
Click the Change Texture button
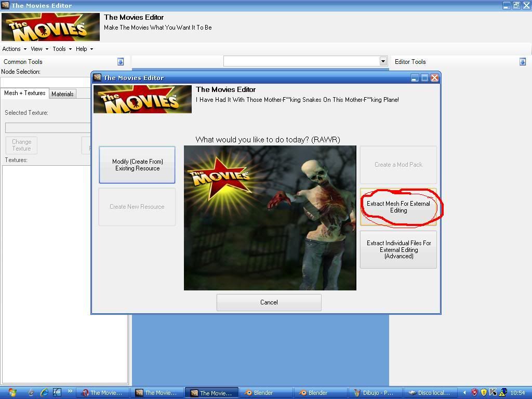21,145
